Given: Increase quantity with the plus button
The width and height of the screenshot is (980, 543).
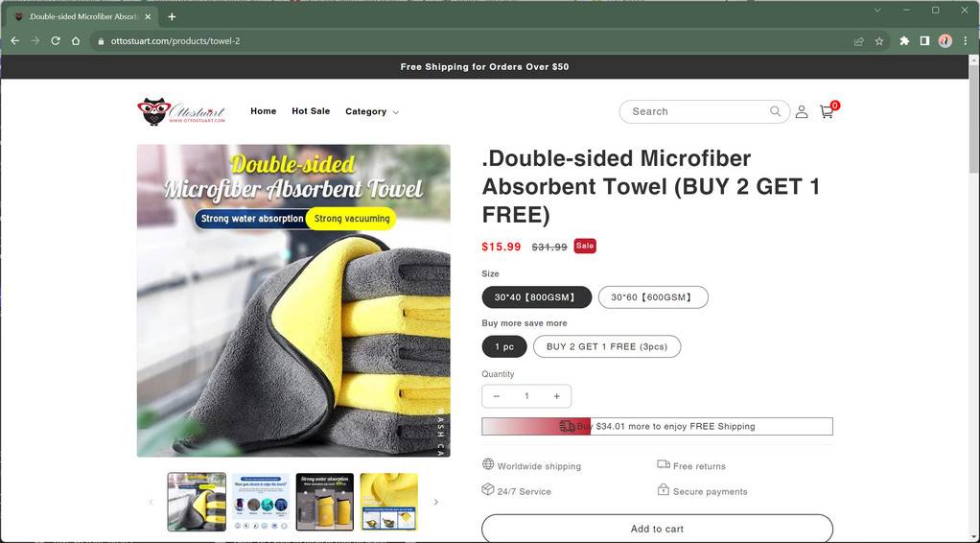Looking at the screenshot, I should [556, 396].
